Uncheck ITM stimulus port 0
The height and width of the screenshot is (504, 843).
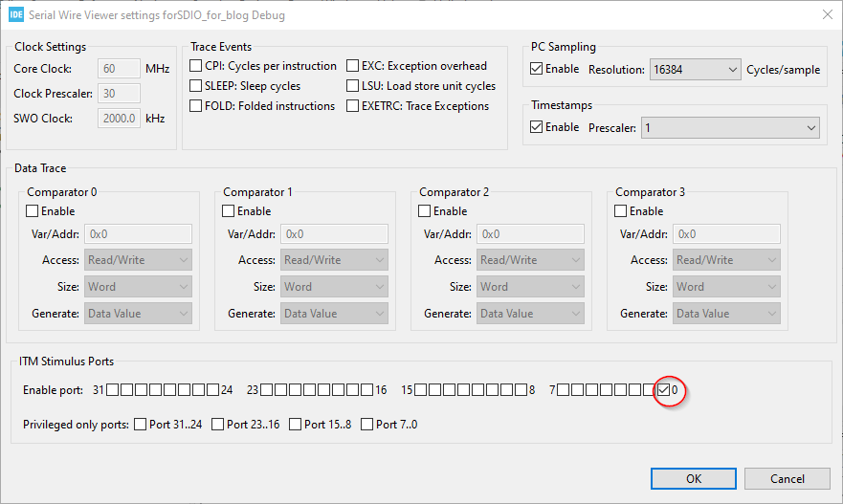pos(663,390)
